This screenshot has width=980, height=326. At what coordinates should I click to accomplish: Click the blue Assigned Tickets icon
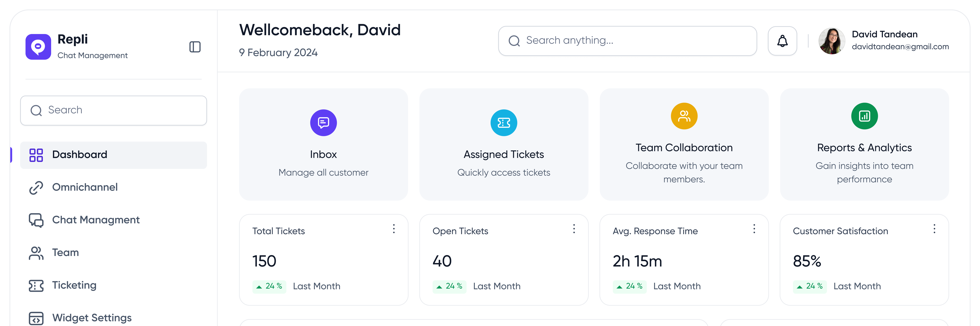coord(504,123)
